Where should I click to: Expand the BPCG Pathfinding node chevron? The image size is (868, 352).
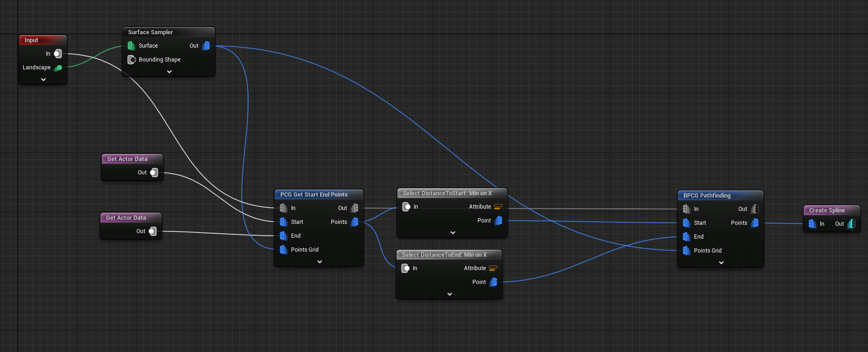pos(721,263)
